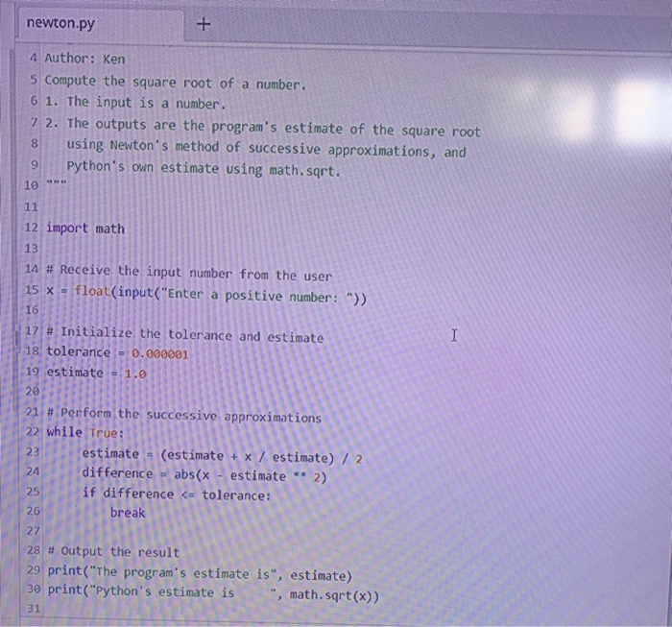The image size is (672, 627).
Task: Click line 8 about Newton's method
Action: click(x=266, y=149)
